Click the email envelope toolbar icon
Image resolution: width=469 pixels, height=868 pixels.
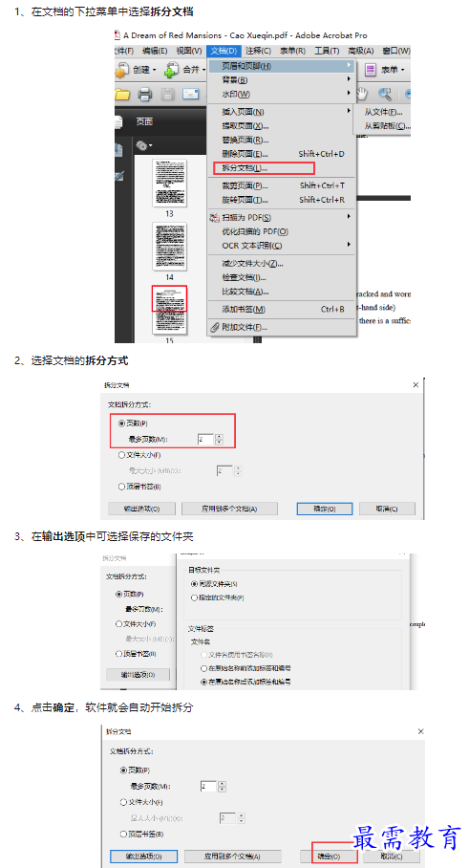(191, 94)
